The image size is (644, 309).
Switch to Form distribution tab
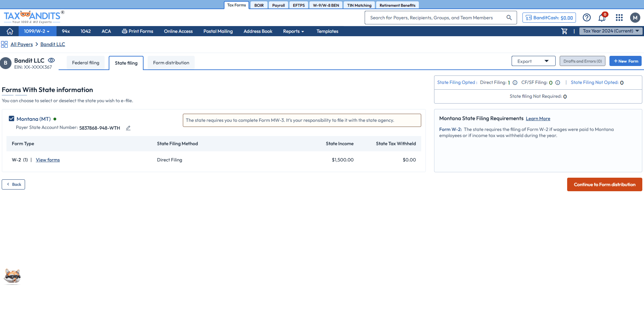point(171,63)
